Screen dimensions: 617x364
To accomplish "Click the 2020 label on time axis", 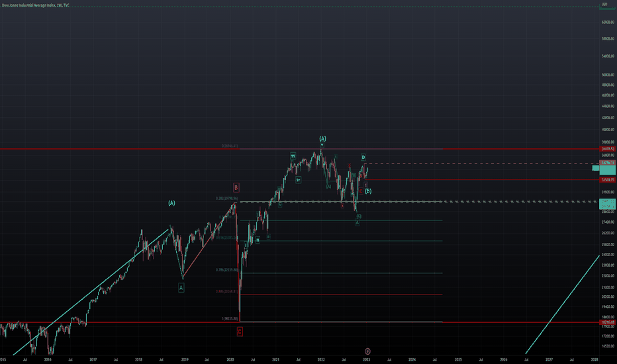I will (230, 359).
